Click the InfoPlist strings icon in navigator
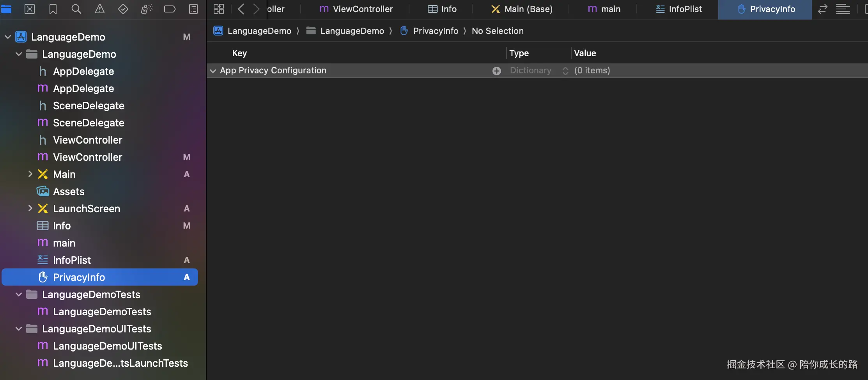This screenshot has width=868, height=380. pos(43,260)
